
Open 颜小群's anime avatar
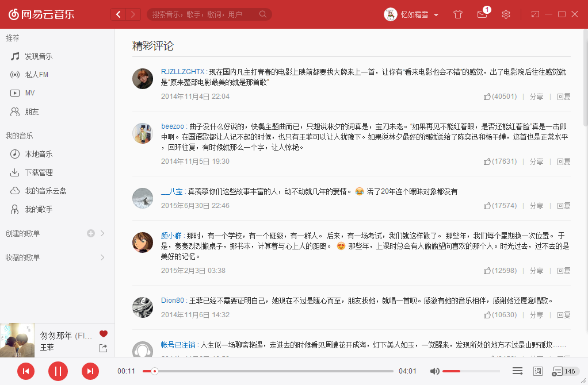(x=143, y=242)
